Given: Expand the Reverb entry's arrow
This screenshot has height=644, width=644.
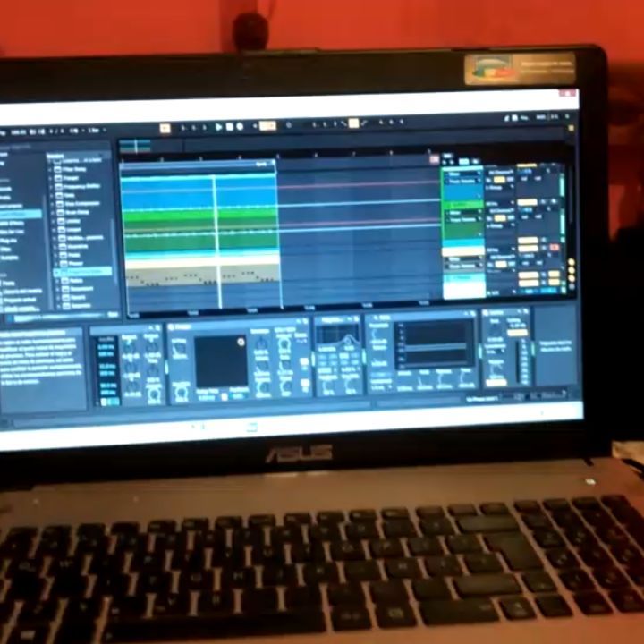Looking at the screenshot, I should 56,298.
